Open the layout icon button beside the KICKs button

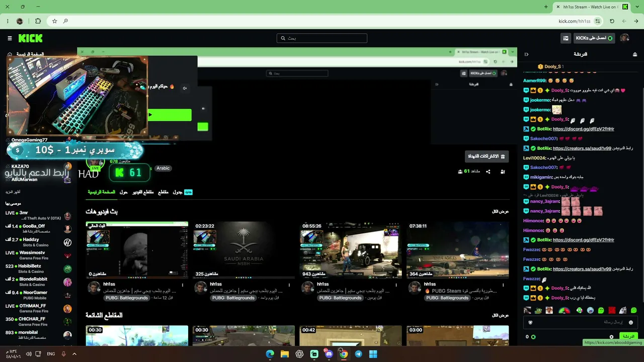tap(566, 38)
